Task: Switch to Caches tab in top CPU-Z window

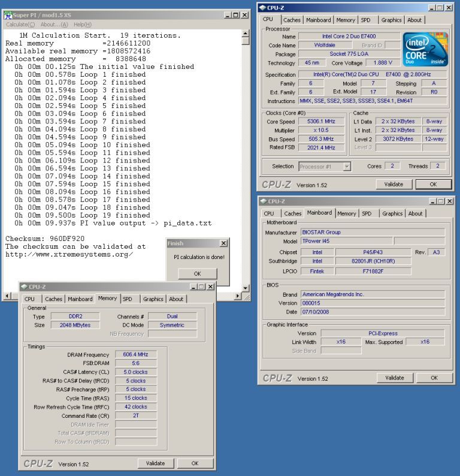Action: pos(292,20)
